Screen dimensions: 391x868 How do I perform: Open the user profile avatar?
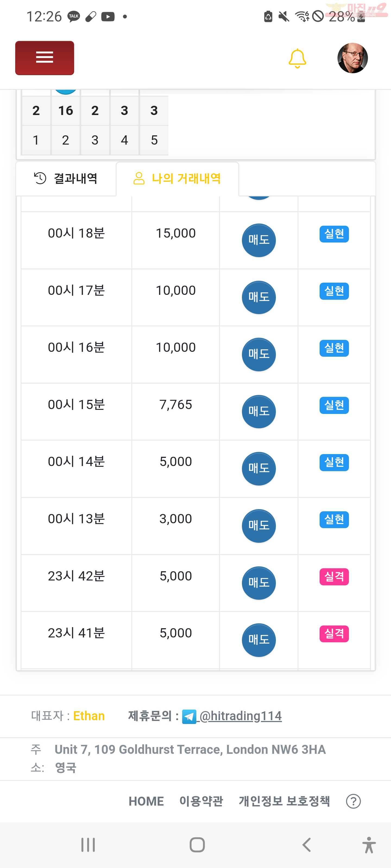pyautogui.click(x=352, y=58)
